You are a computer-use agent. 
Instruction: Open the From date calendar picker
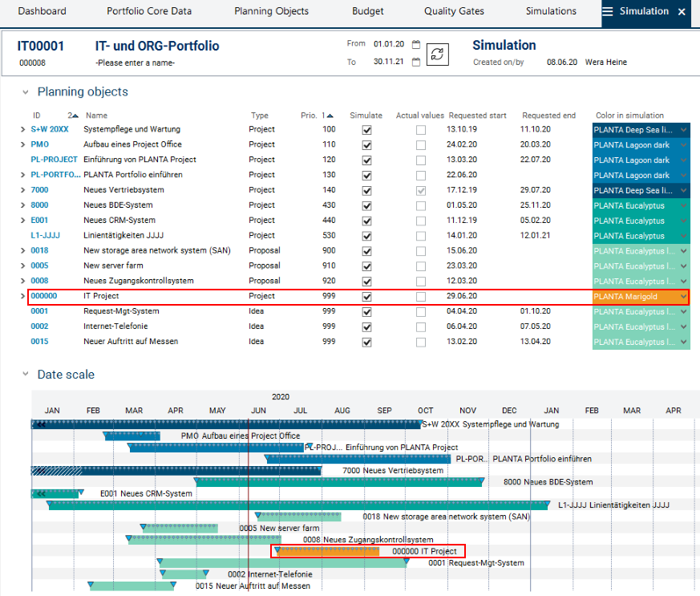coord(416,44)
